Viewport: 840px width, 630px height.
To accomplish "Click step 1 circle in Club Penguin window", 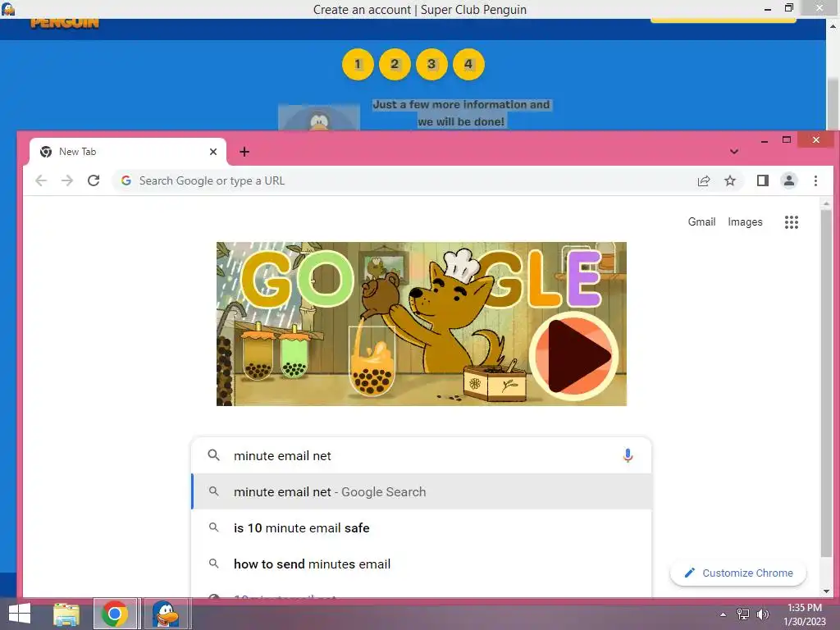I will [x=358, y=64].
